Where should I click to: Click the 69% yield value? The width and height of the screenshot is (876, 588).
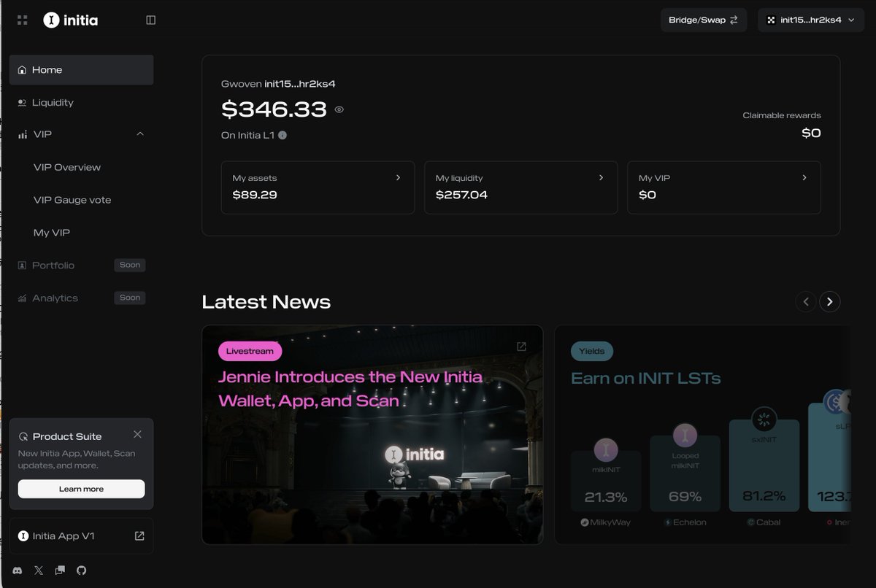click(x=685, y=497)
